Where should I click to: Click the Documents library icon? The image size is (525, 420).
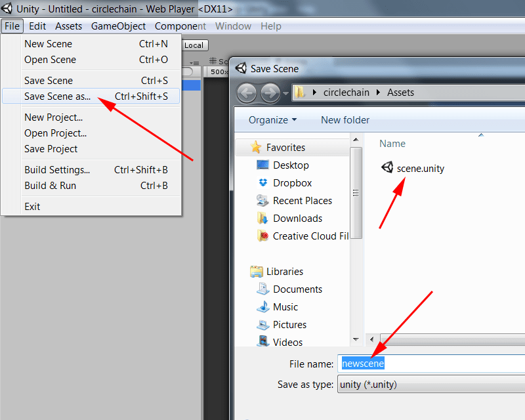(263, 289)
